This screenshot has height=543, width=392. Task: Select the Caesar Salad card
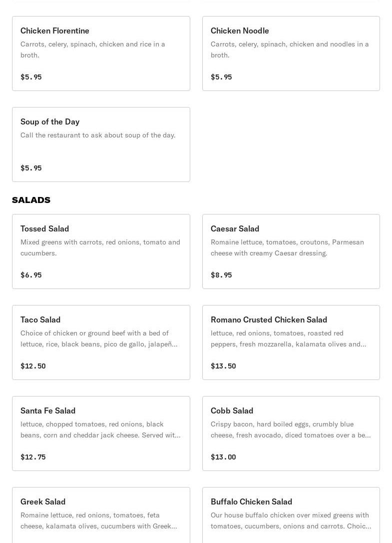[291, 251]
